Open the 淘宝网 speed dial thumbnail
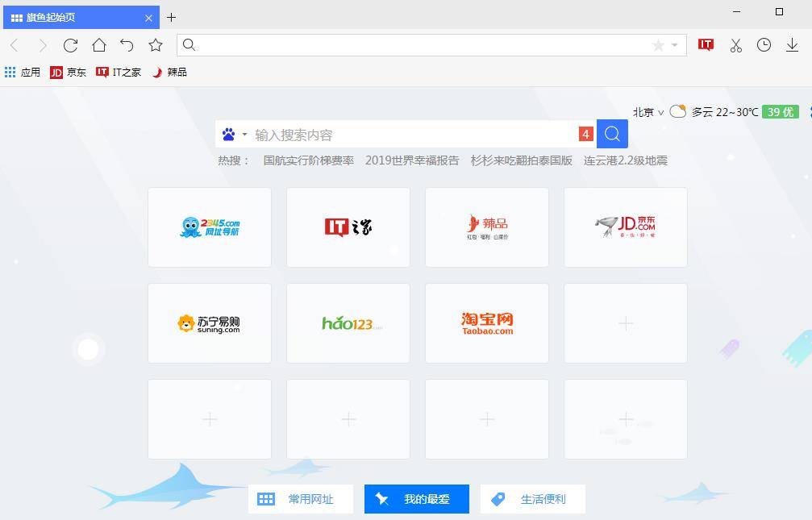The height and width of the screenshot is (520, 812). click(487, 322)
